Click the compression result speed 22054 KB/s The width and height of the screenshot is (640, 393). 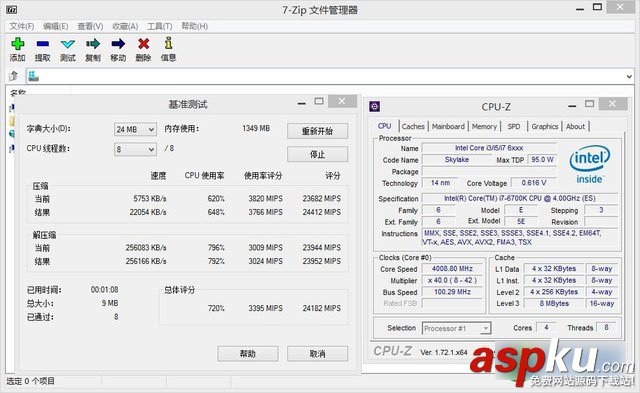[148, 212]
